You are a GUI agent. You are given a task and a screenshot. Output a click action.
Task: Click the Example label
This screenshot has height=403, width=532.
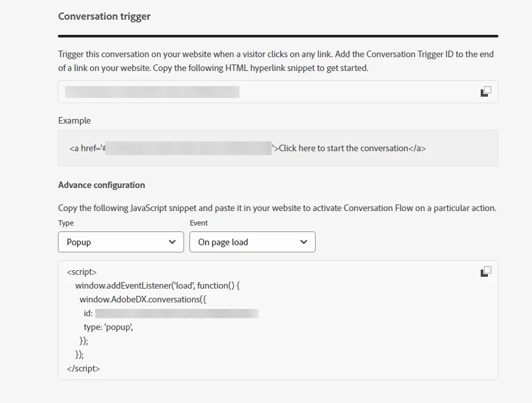tap(74, 120)
